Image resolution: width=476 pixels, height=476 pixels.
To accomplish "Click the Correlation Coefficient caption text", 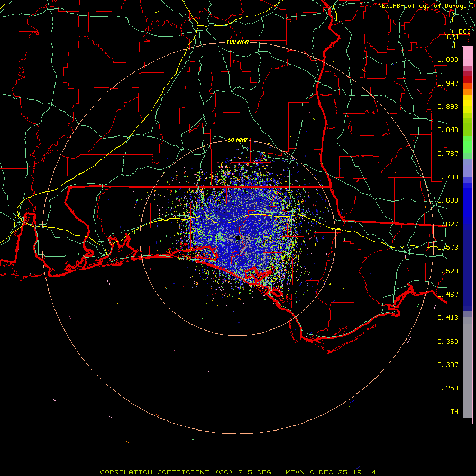I will point(238,472).
